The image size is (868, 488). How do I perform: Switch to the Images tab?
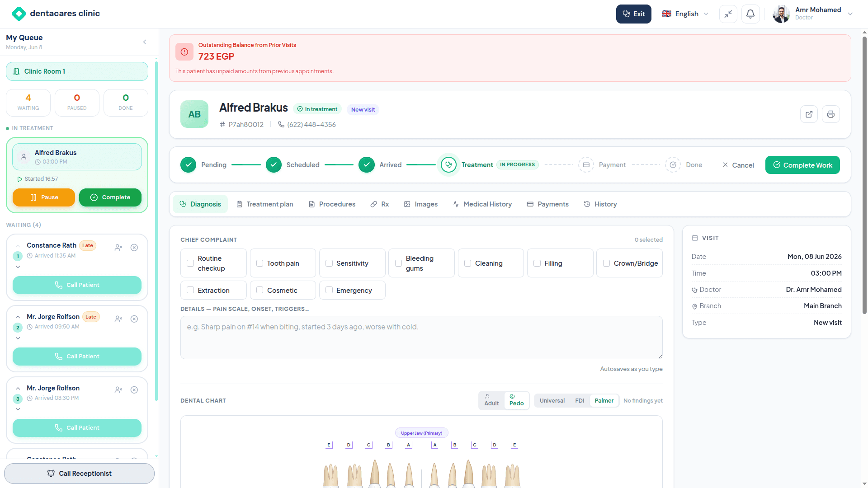(420, 204)
